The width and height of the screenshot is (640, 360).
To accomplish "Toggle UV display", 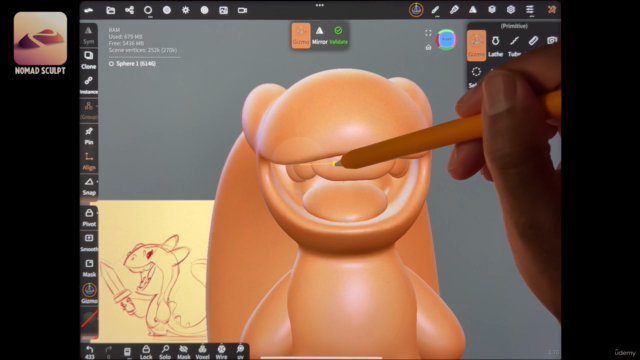I will point(240,352).
